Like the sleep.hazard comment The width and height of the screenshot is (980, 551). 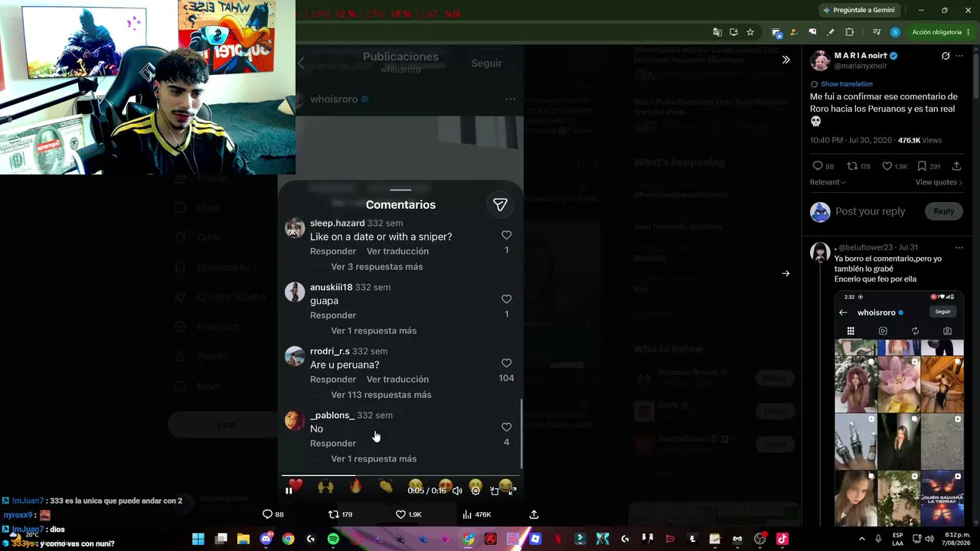point(506,236)
